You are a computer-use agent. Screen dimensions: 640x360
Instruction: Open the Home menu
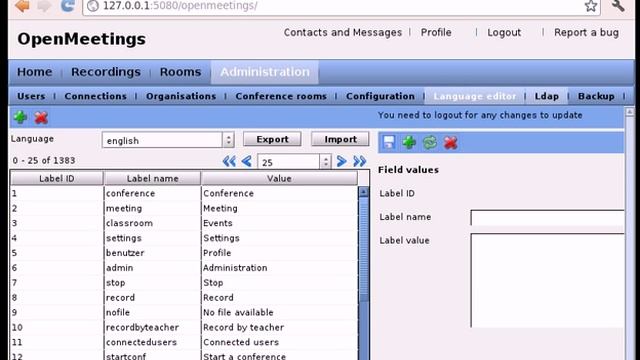click(35, 72)
